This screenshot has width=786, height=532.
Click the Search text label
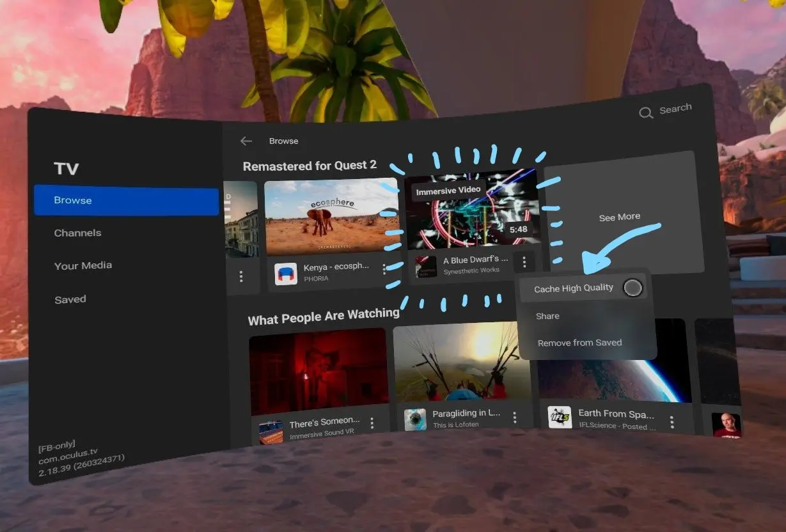pyautogui.click(x=675, y=109)
